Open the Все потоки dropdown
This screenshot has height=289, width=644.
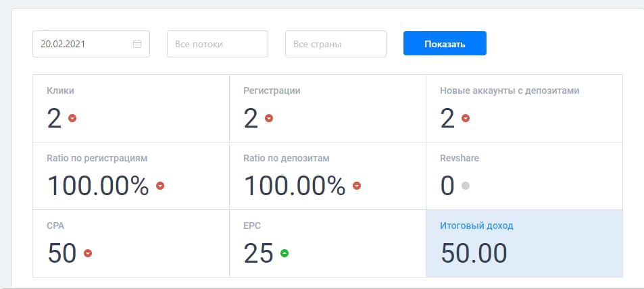tap(218, 44)
